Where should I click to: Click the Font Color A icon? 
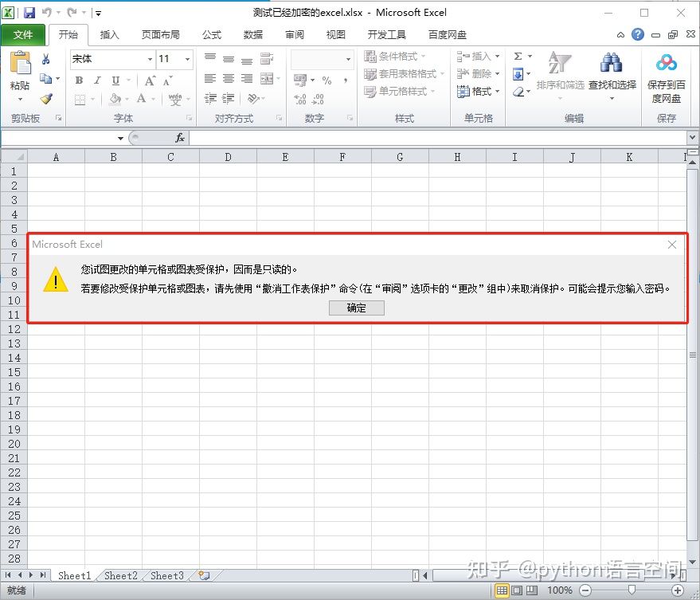pos(141,98)
